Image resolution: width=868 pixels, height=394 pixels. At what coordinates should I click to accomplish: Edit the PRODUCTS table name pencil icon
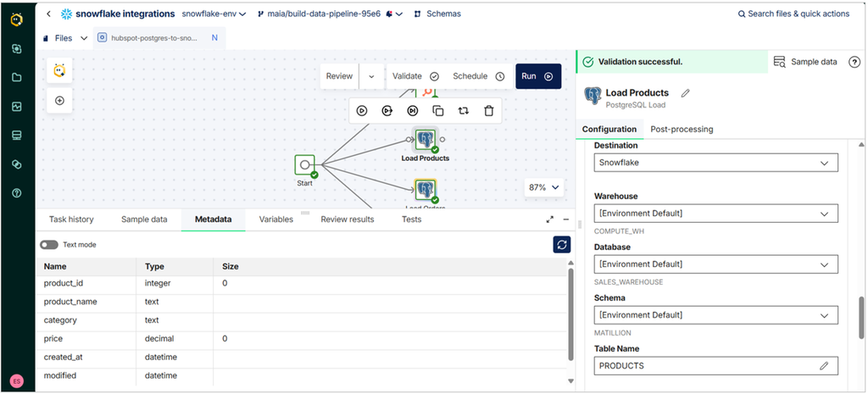click(824, 366)
